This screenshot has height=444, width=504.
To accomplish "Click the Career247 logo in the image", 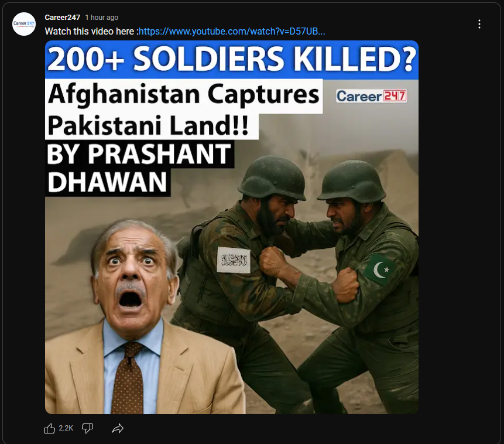I will [x=372, y=96].
